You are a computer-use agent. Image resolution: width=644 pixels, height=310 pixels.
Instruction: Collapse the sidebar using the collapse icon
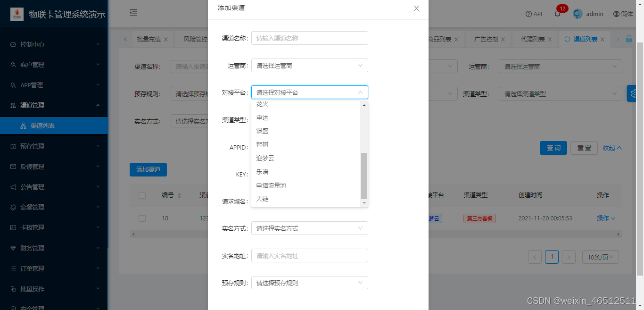(x=133, y=13)
